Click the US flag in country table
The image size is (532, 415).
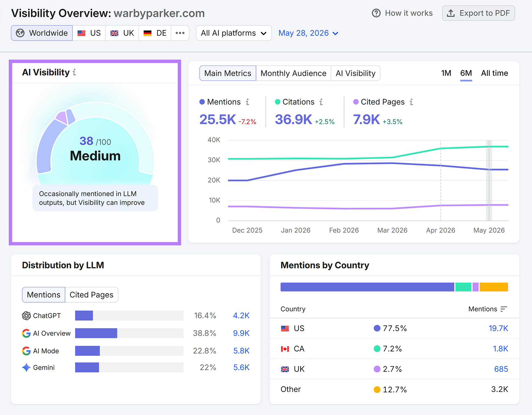(285, 329)
